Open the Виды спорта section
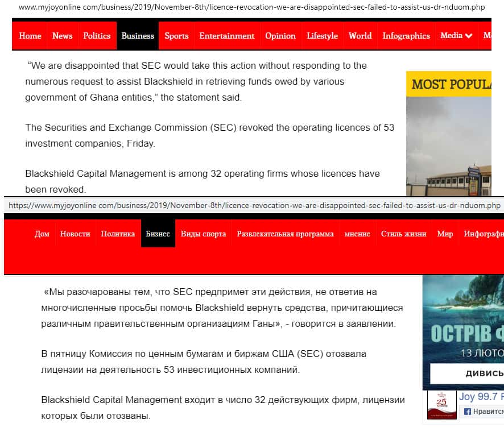 pos(204,234)
